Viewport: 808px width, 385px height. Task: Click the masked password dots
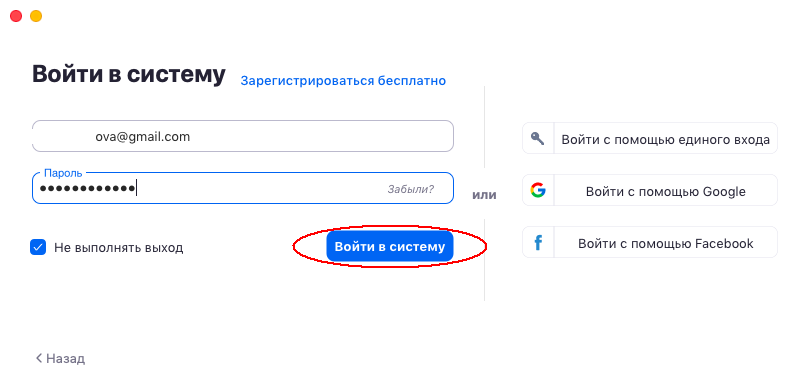click(88, 189)
